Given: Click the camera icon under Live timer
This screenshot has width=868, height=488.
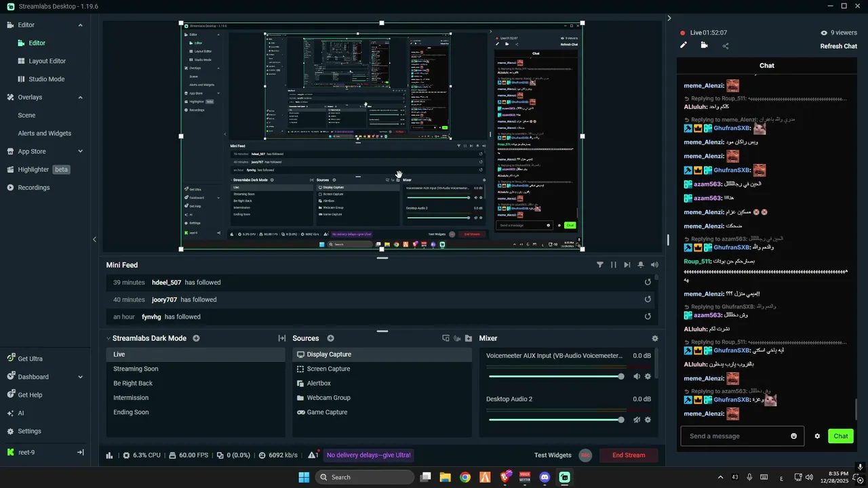Looking at the screenshot, I should click(704, 45).
